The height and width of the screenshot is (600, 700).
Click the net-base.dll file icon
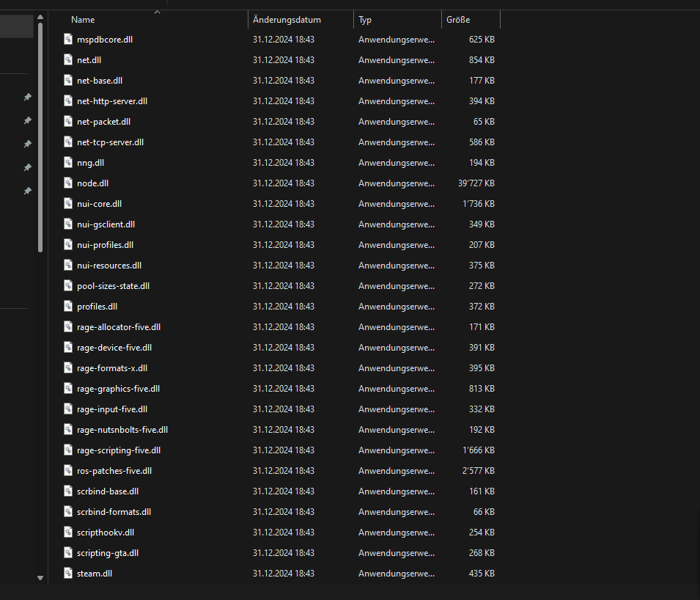point(68,81)
